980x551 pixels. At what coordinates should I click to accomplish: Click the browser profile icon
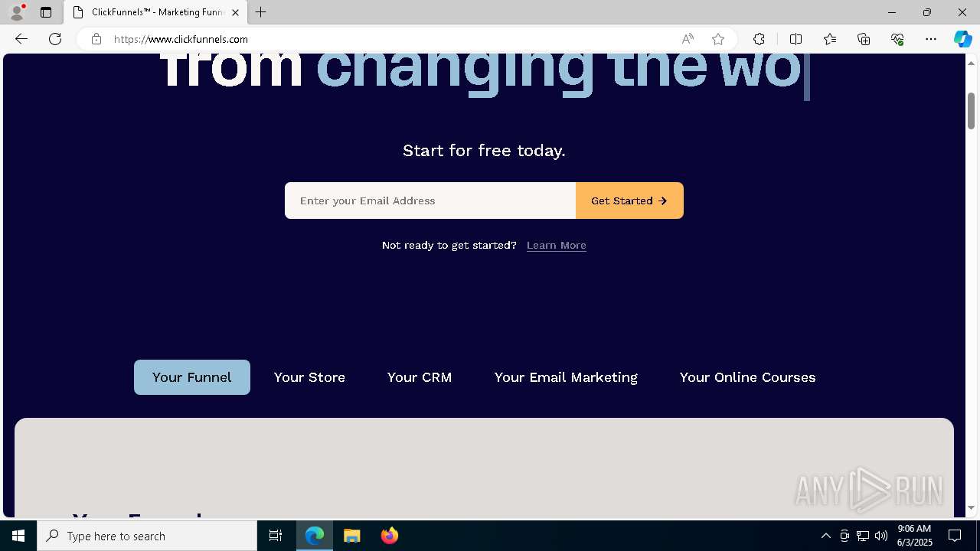tap(17, 12)
